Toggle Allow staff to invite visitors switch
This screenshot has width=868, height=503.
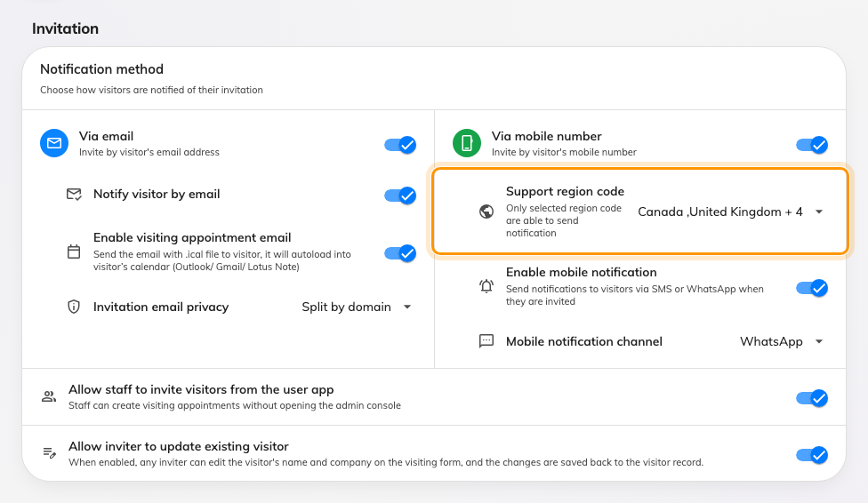click(x=812, y=398)
